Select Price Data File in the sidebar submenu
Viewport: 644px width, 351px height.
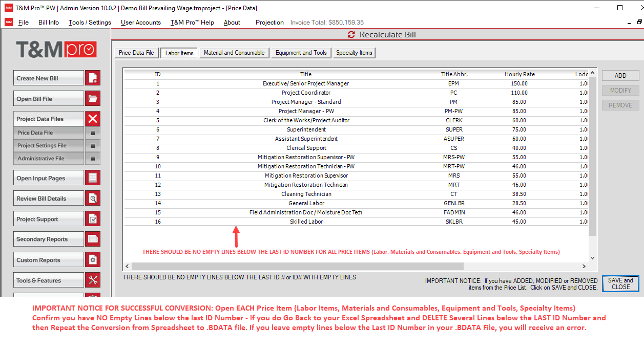(48, 133)
